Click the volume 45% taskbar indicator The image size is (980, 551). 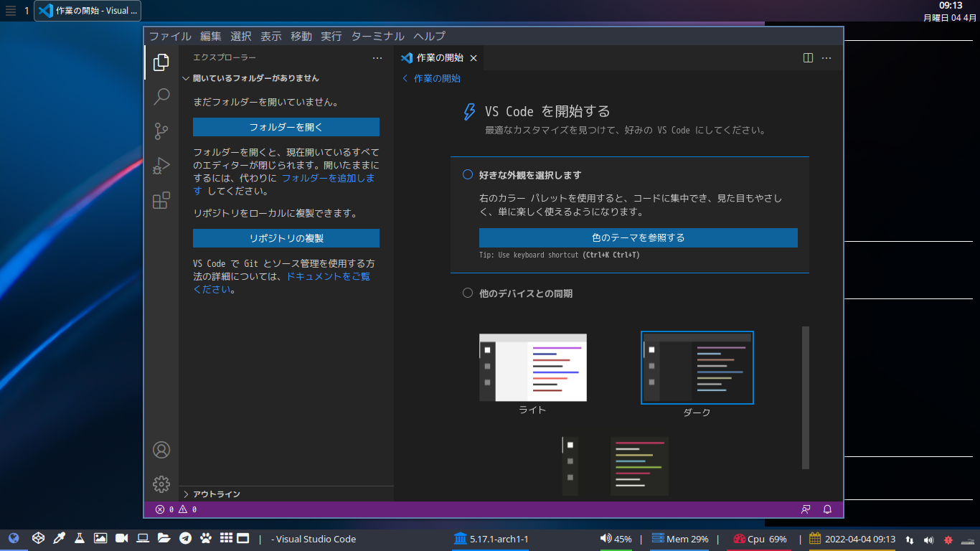[616, 539]
